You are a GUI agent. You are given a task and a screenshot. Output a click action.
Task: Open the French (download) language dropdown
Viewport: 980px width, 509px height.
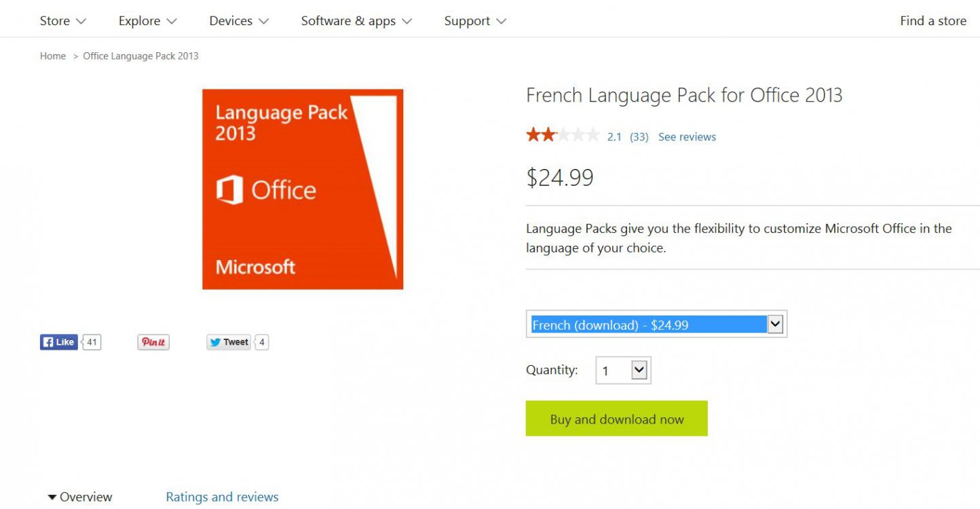point(656,324)
